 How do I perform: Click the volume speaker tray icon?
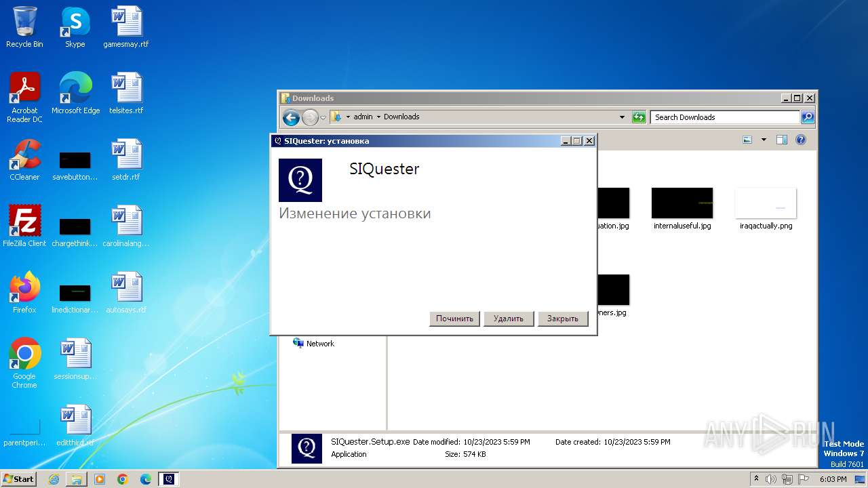click(x=771, y=479)
